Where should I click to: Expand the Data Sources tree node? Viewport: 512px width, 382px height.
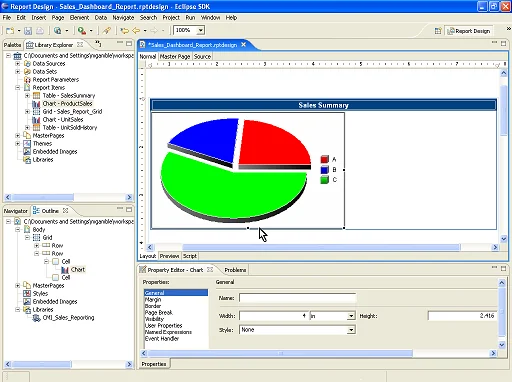(18, 64)
